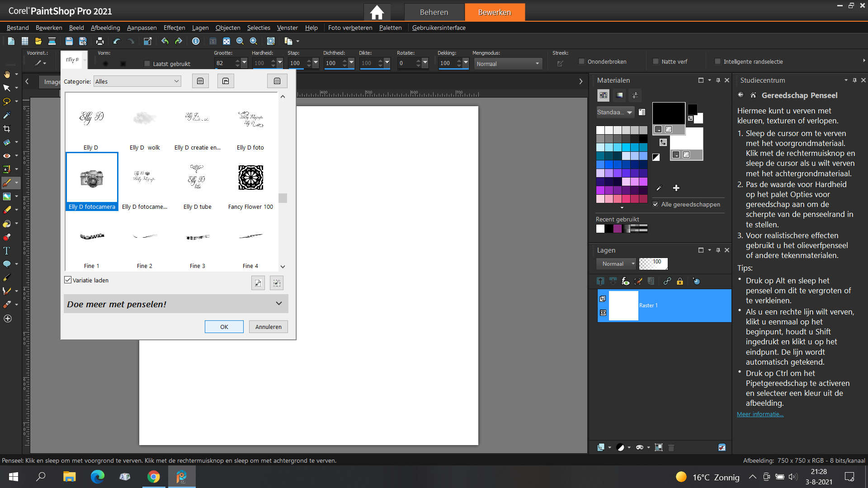Open the Standaard palette dropdown in Materialen

click(x=615, y=112)
